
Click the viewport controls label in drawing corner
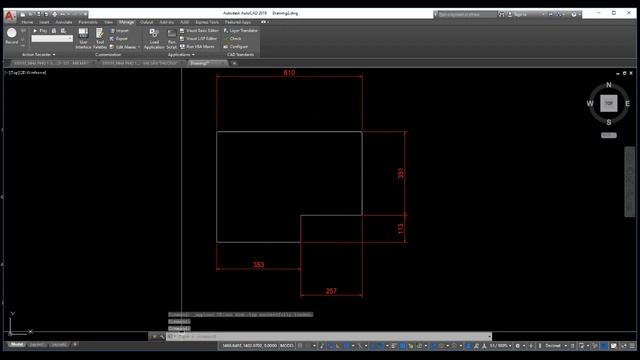(x=25, y=73)
